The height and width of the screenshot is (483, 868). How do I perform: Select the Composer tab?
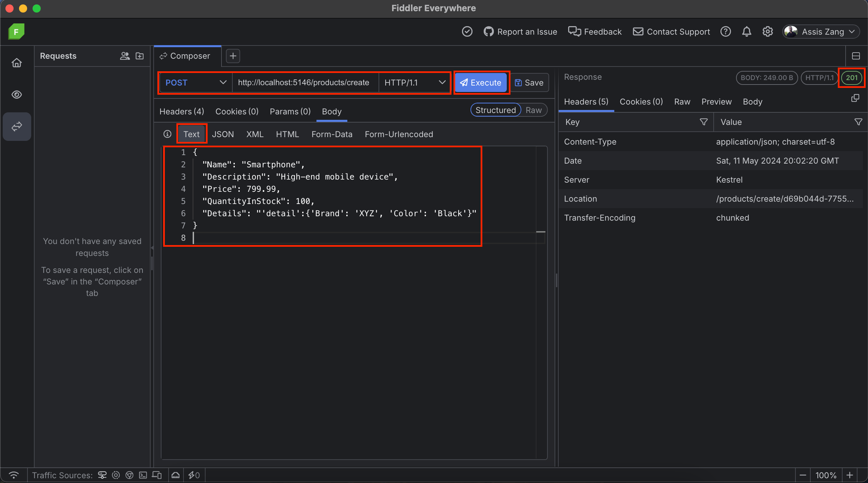coord(188,56)
